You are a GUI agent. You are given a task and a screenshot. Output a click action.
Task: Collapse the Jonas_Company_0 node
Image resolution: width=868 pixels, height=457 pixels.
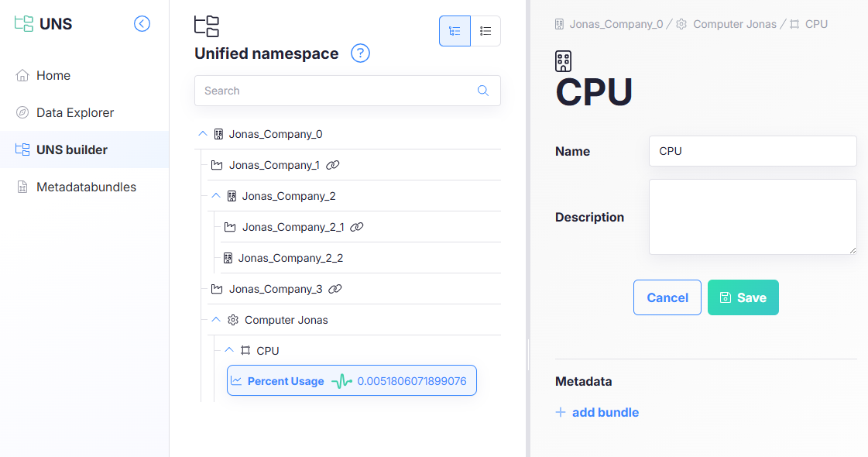coord(203,134)
